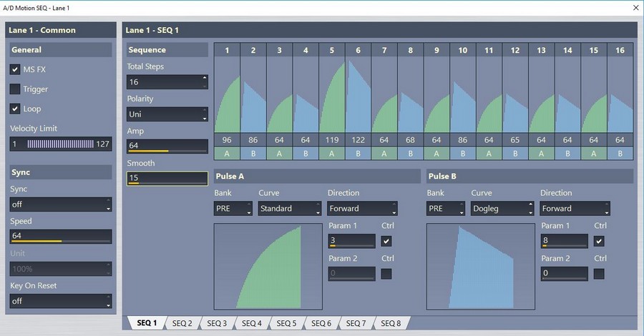This screenshot has width=644, height=336.
Task: Expand the Pulse B Direction dropdown
Action: (575, 209)
